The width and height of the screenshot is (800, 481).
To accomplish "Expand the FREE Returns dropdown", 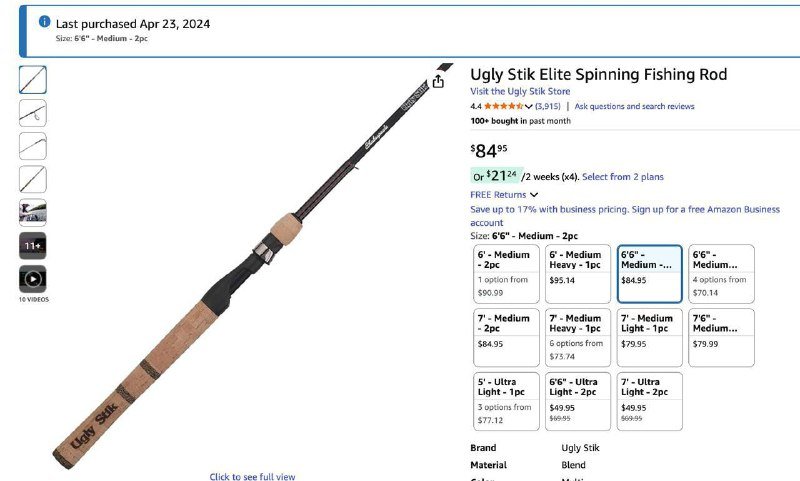I will click(504, 194).
